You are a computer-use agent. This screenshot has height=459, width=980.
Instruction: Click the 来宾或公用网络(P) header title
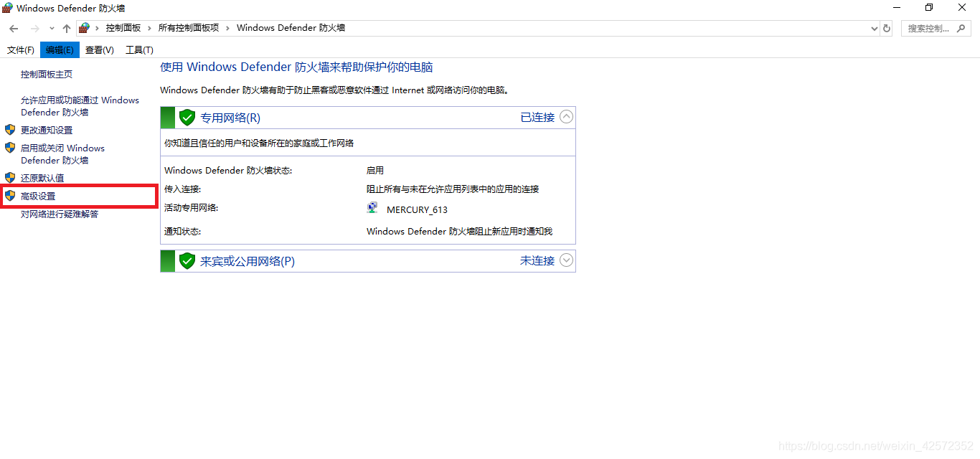coord(248,261)
